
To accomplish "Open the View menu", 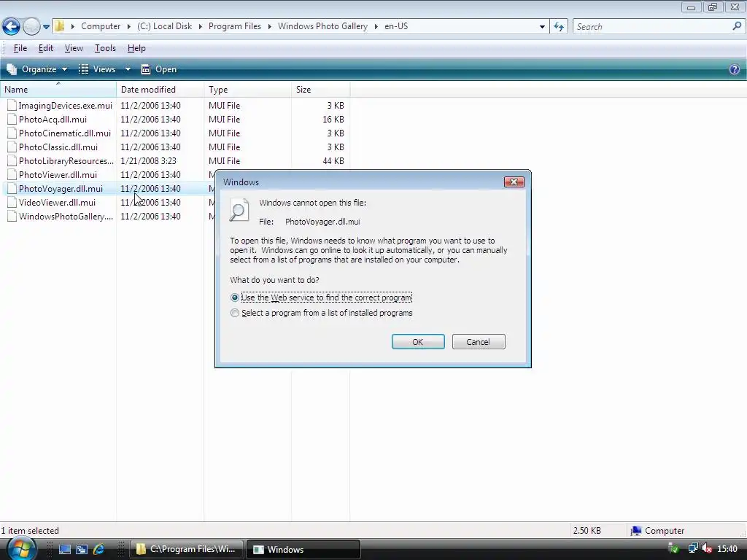I will pyautogui.click(x=74, y=48).
